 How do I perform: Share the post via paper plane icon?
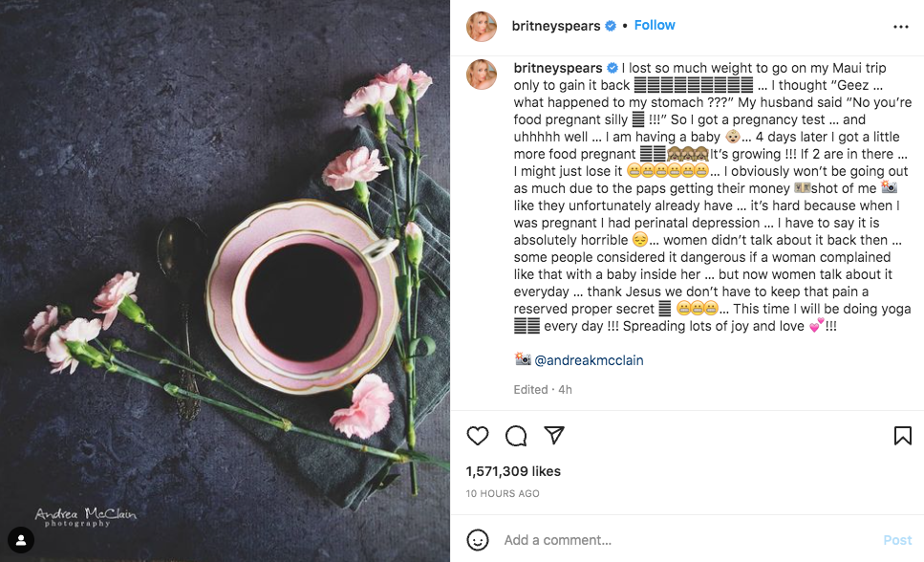[554, 436]
